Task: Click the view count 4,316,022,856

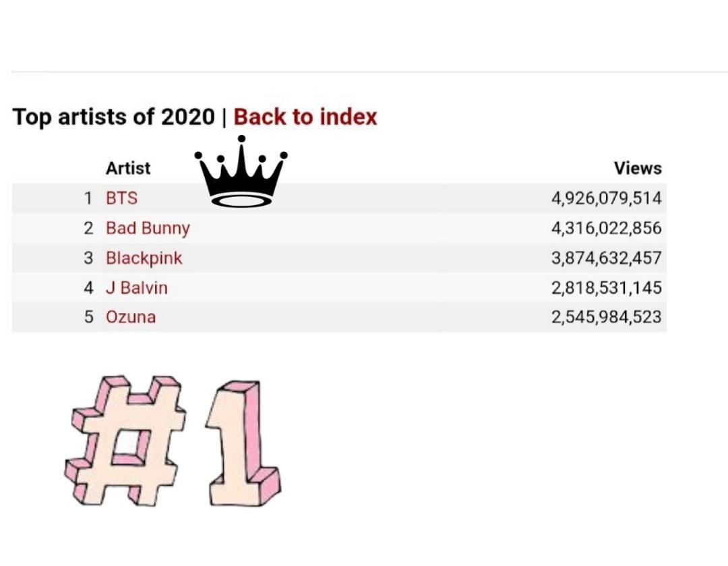Action: click(x=607, y=228)
